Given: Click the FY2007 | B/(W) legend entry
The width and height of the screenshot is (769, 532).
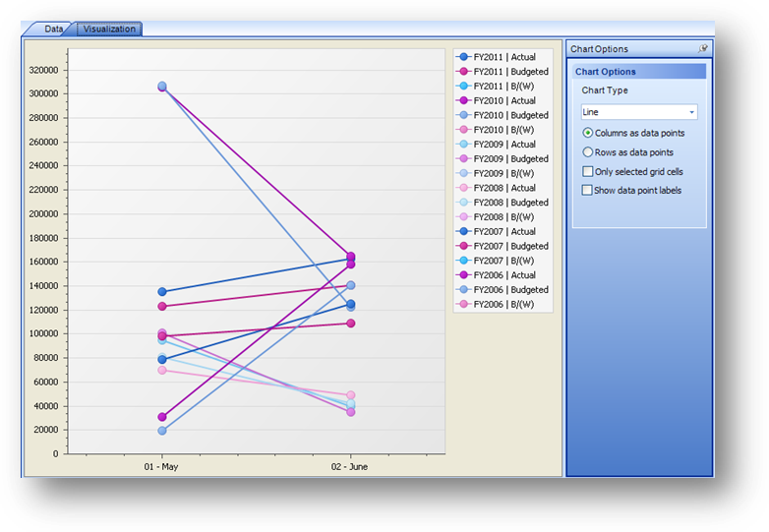Looking at the screenshot, I should (496, 261).
